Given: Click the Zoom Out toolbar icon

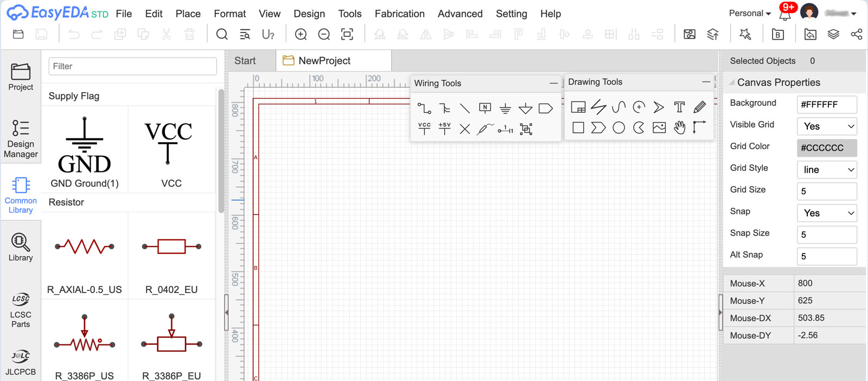Looking at the screenshot, I should pyautogui.click(x=324, y=35).
